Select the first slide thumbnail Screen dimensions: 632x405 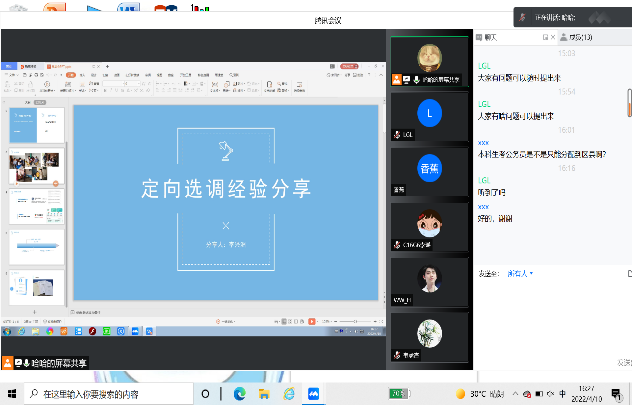(37, 123)
